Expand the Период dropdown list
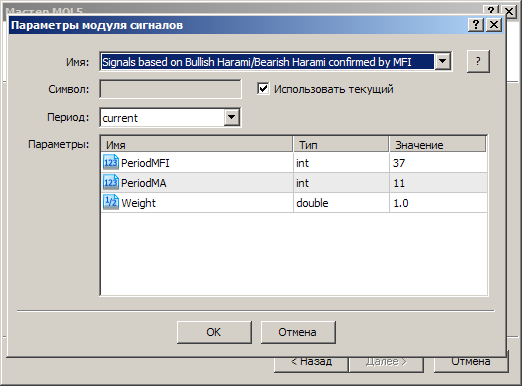Screen dimensions: 522x386 coord(232,117)
